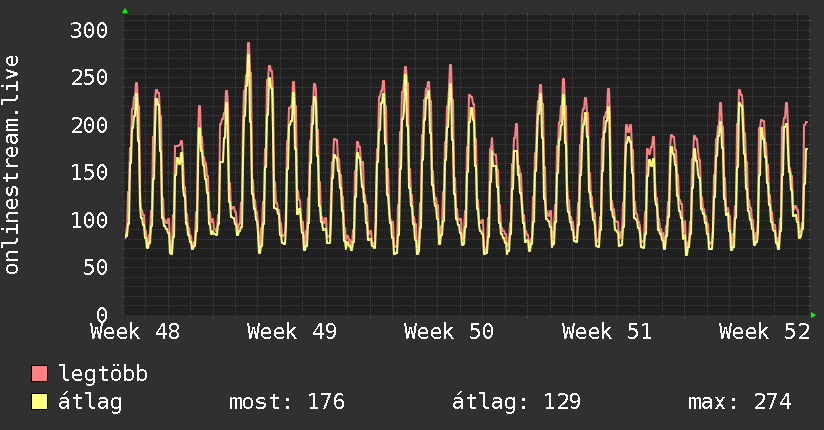Screen dimensions: 824x430
Task: Click the green arrow atop y-axis
Action: (125, 11)
